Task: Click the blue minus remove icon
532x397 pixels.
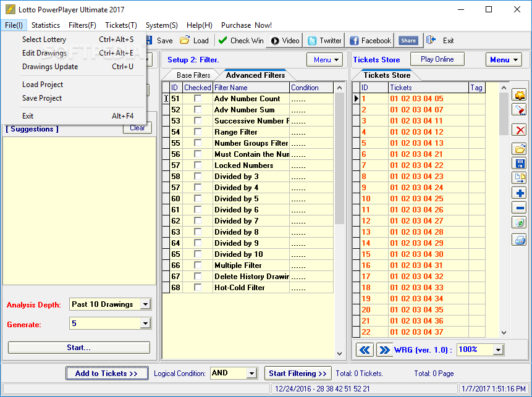Action: point(520,208)
